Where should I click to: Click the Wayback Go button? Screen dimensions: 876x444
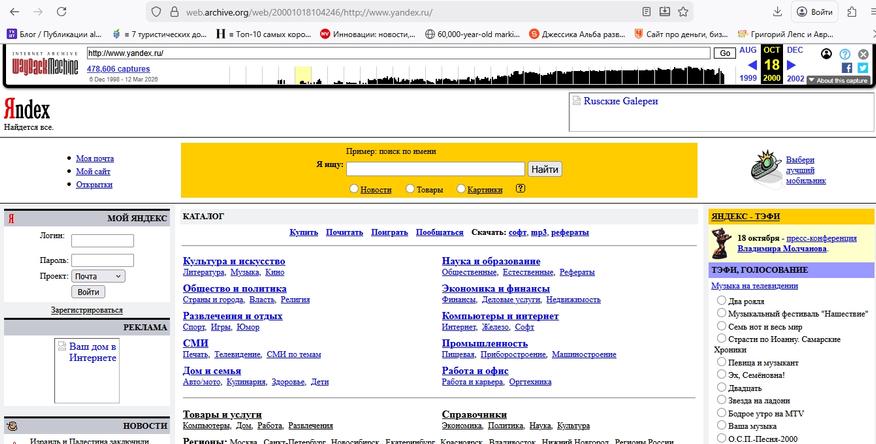725,53
